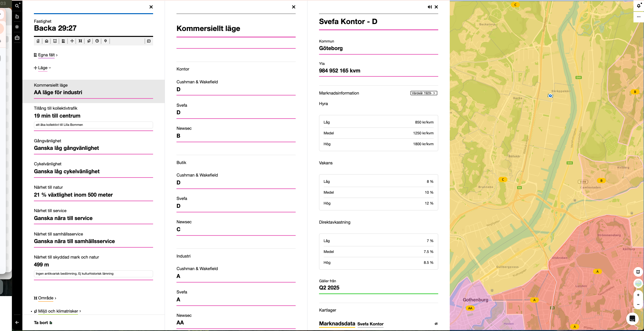644x331 pixels.
Task: Select the clock icon in the property toolbar
Action: coord(97,41)
